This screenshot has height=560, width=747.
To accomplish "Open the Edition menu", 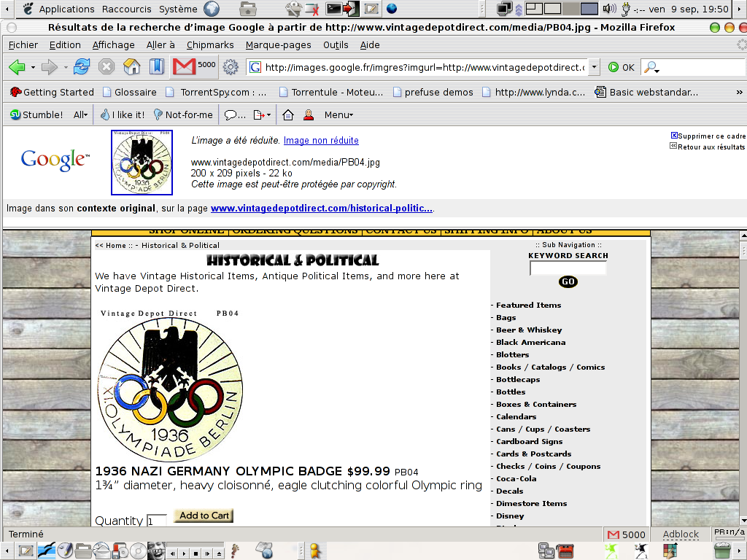I will pos(65,44).
